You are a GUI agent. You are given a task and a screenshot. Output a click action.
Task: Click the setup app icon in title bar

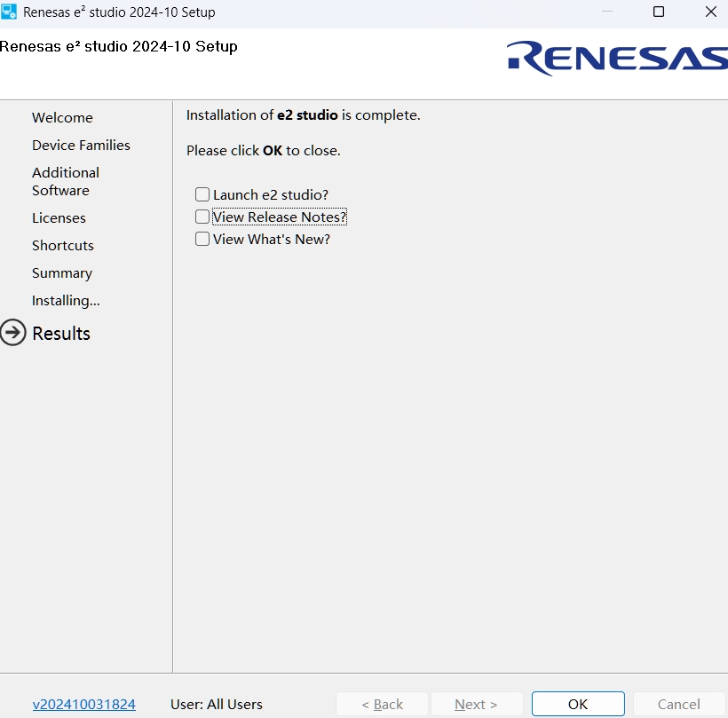click(10, 12)
